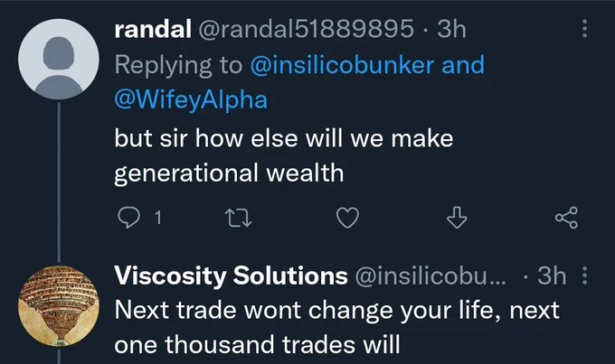Click the 3h timestamp on randal's tweet
Screen dimensions: 615x364
[452, 29]
